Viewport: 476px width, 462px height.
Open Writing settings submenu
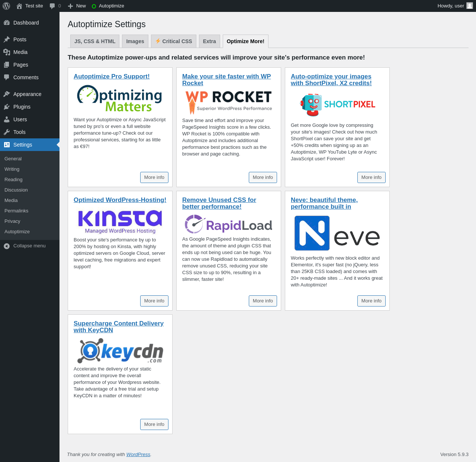(x=12, y=169)
